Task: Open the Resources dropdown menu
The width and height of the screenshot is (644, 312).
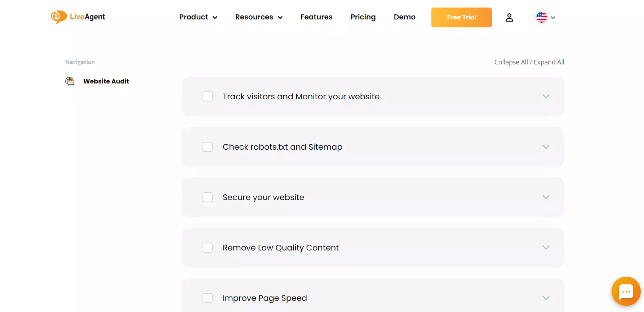Action: [258, 17]
